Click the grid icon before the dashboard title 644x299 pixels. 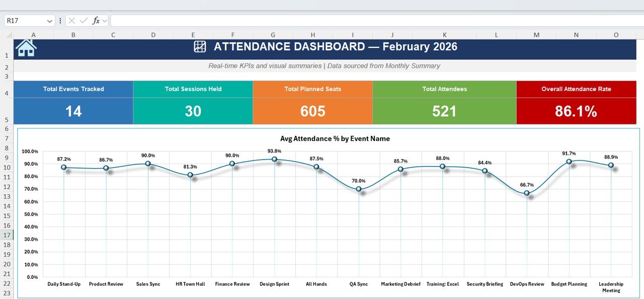click(x=199, y=46)
